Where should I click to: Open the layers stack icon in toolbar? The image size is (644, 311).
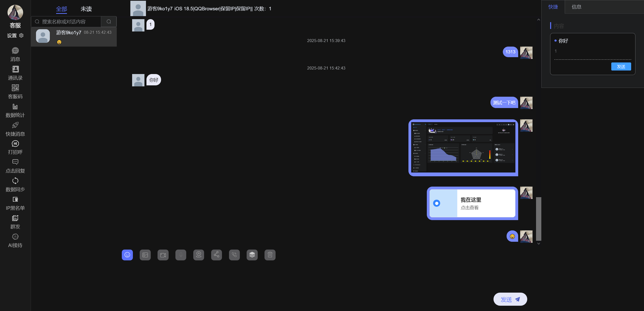252,255
